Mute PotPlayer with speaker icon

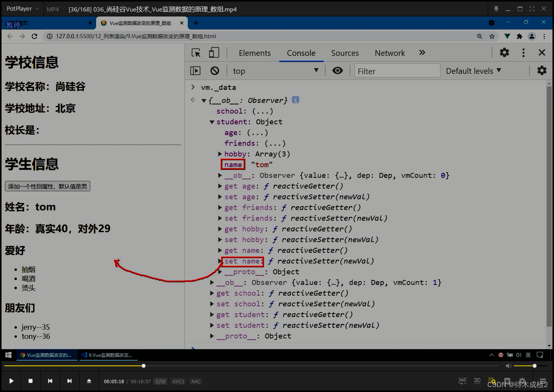(508, 366)
